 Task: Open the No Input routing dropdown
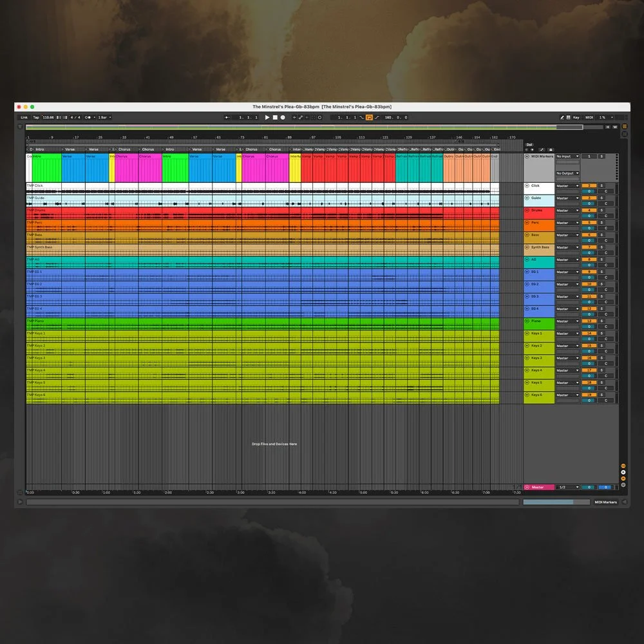pyautogui.click(x=567, y=156)
